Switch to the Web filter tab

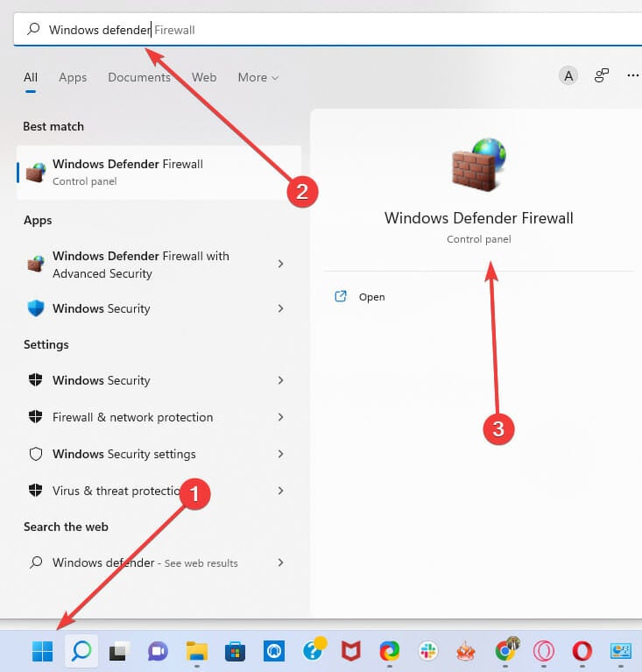(204, 77)
